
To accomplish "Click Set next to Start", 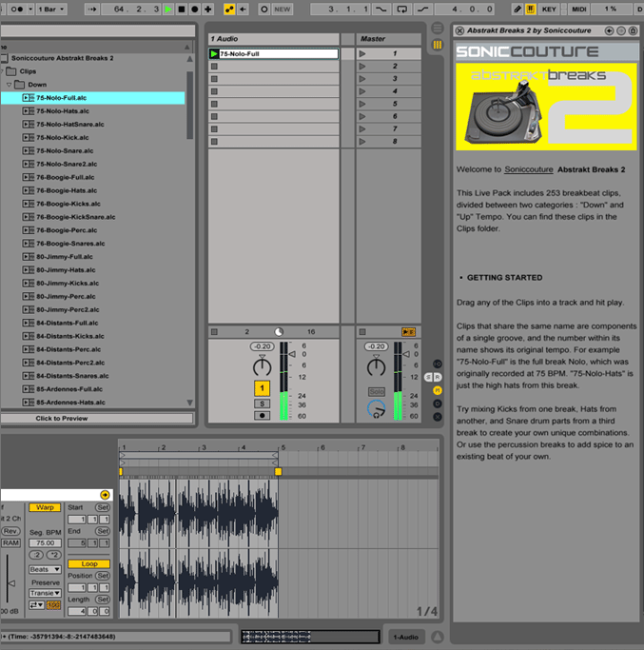I will 103,507.
